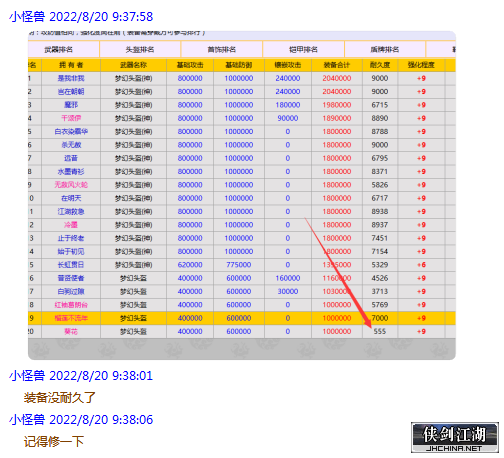Select the durability value 6715
The image size is (504, 458).
(380, 105)
